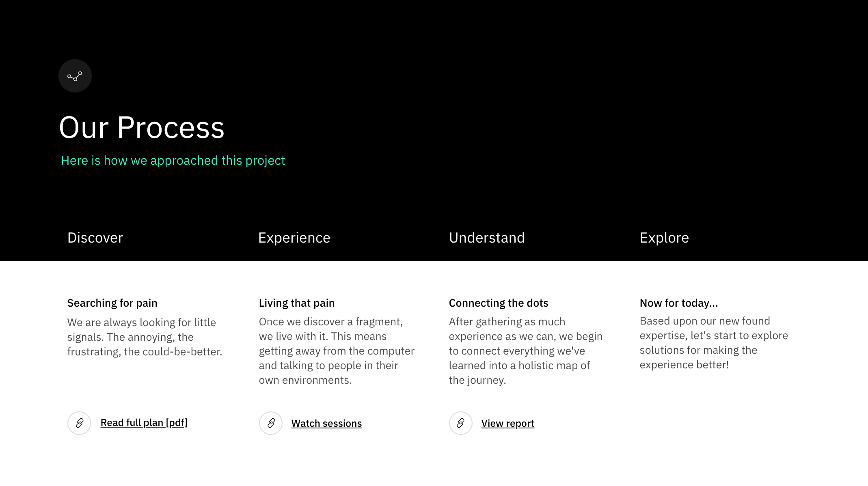The height and width of the screenshot is (486, 868).
Task: Open the Watch sessions link
Action: (326, 424)
